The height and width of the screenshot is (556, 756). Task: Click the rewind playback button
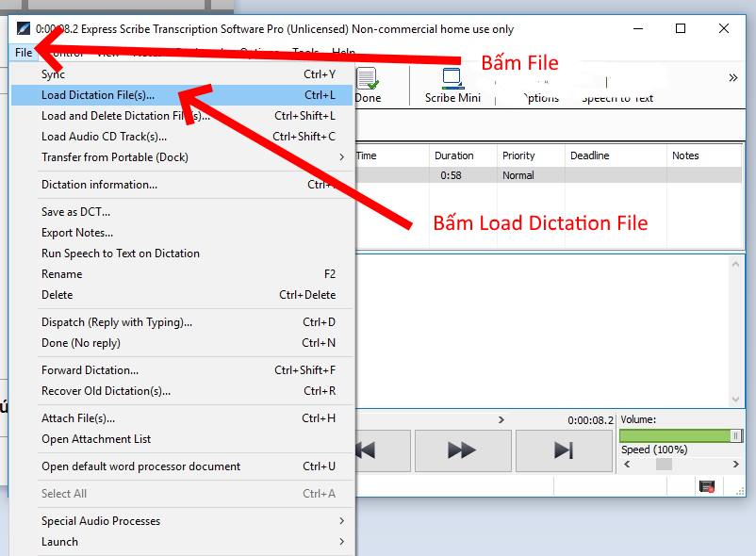[384, 450]
